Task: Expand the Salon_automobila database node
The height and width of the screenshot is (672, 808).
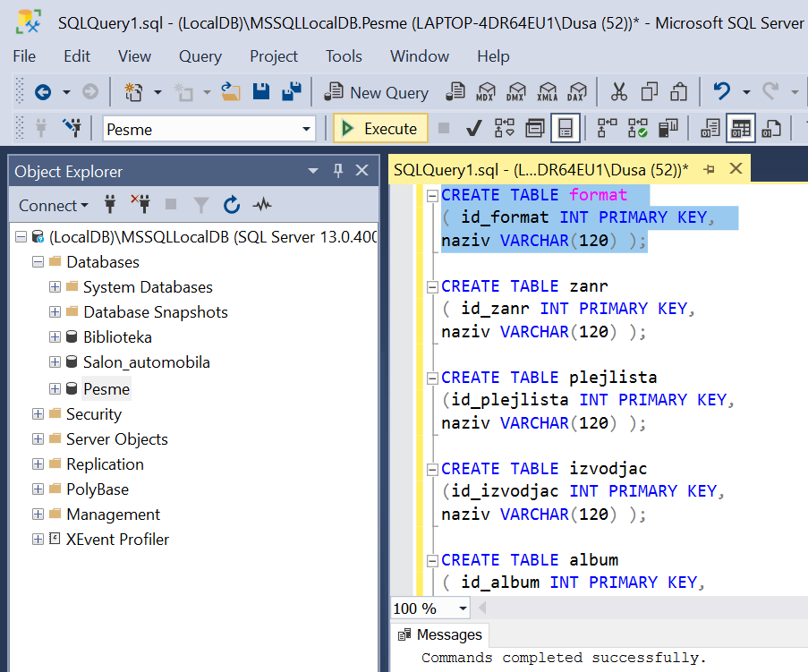Action: click(x=55, y=362)
